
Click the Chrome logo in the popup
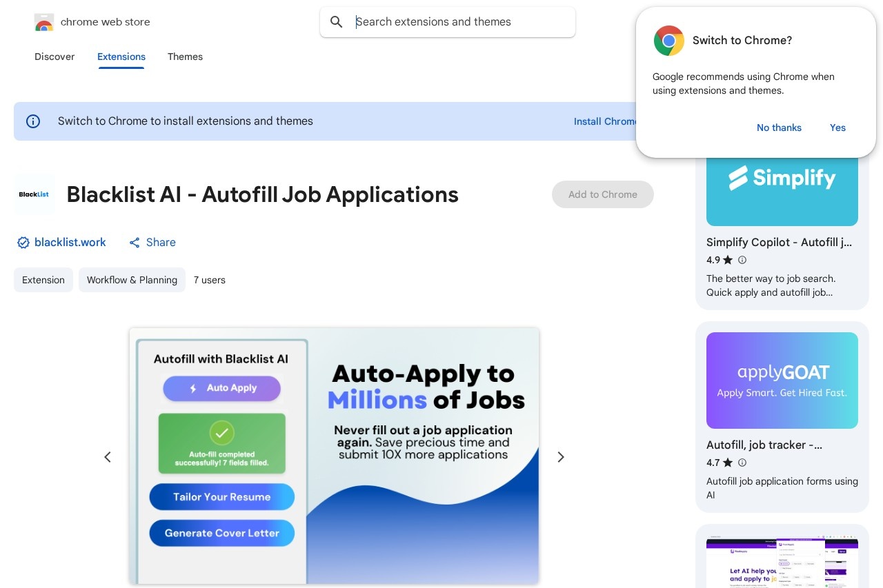click(x=668, y=41)
